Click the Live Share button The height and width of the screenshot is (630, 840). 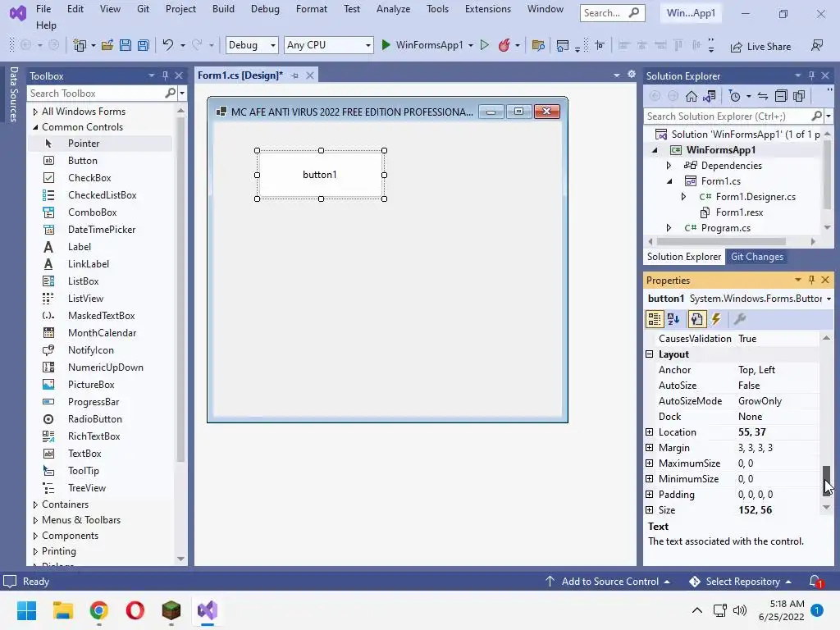(x=760, y=47)
